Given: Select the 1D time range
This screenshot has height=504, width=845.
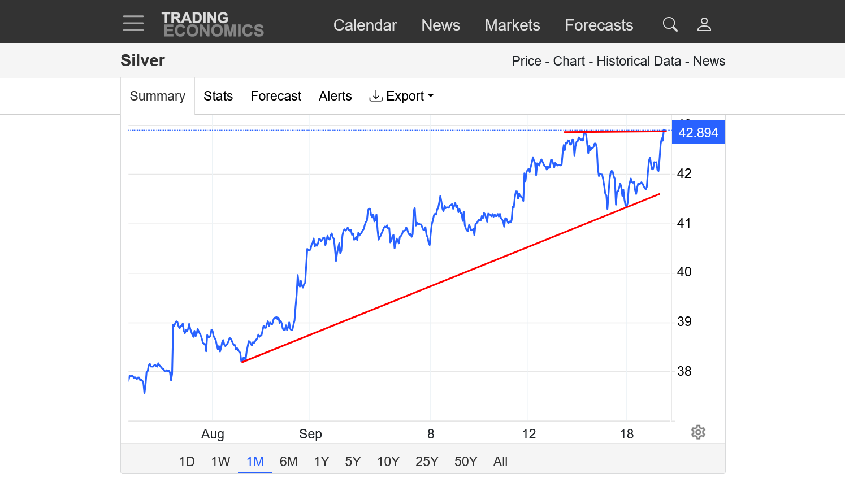Looking at the screenshot, I should [x=187, y=462].
